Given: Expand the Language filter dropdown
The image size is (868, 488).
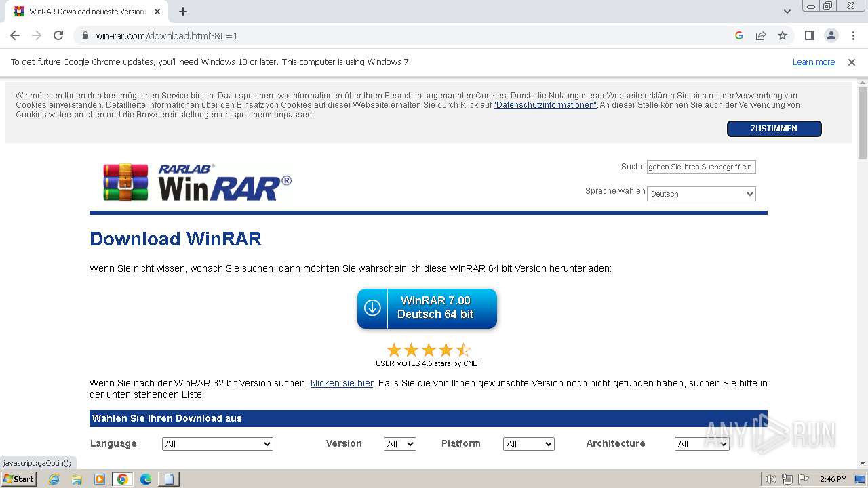Looking at the screenshot, I should coord(218,444).
